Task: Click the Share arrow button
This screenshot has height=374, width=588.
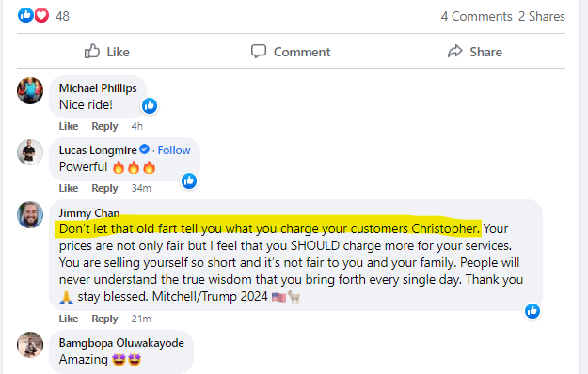Action: 475,52
